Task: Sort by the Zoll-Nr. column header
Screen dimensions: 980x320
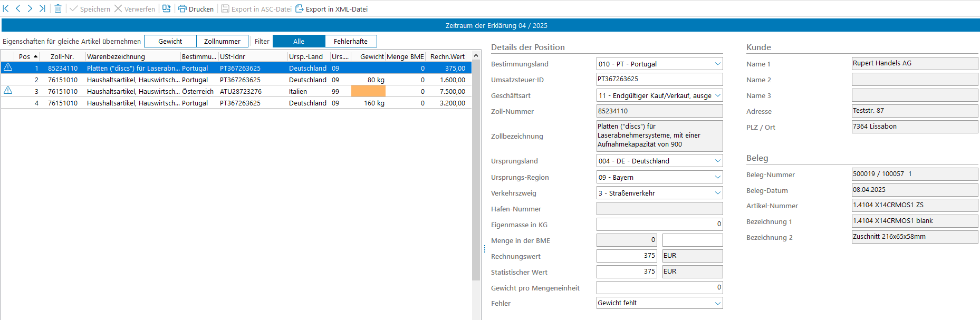Action: tap(62, 56)
